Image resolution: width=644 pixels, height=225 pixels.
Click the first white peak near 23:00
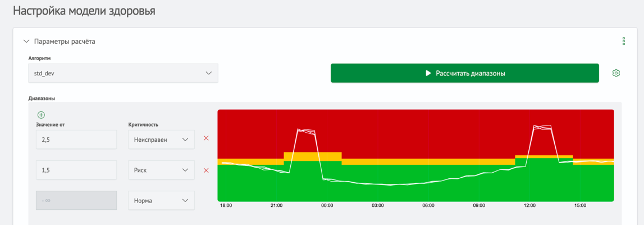[307, 131]
